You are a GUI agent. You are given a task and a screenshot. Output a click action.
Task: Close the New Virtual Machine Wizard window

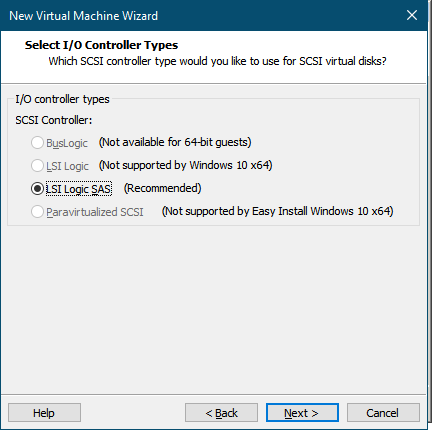pyautogui.click(x=412, y=15)
